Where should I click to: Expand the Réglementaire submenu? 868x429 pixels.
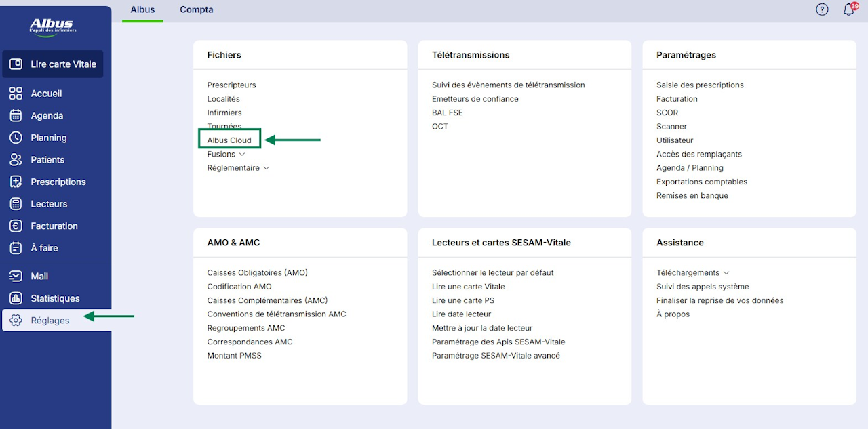(267, 168)
